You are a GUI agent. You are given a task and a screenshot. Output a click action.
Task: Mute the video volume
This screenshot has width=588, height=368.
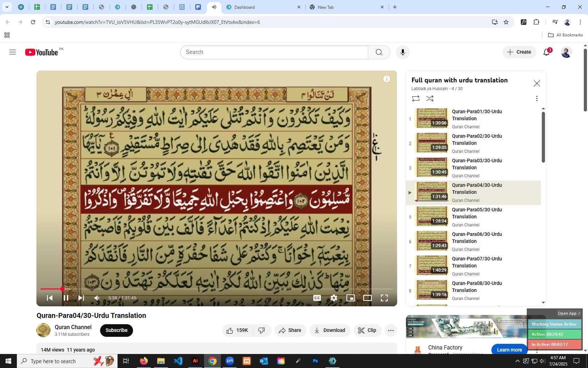pyautogui.click(x=97, y=298)
